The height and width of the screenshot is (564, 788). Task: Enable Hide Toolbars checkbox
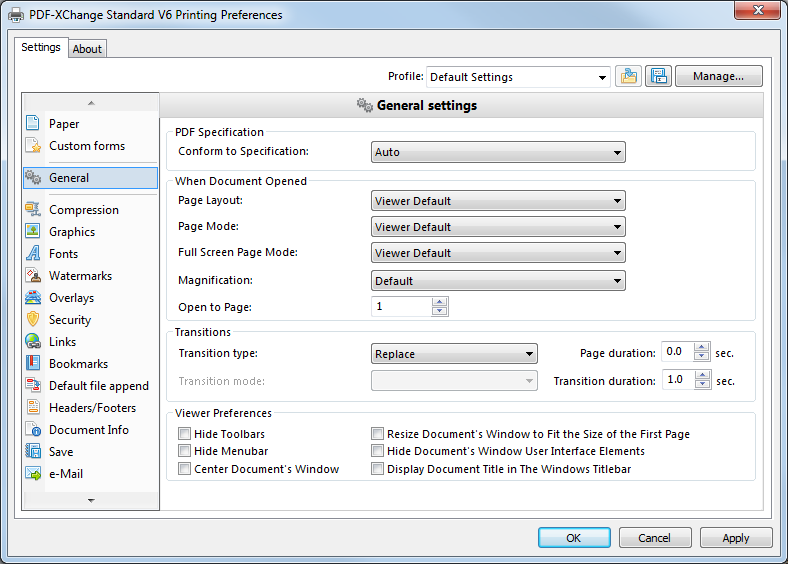pyautogui.click(x=184, y=433)
